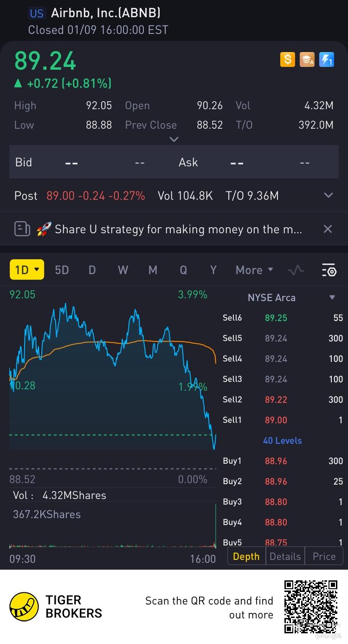The height and width of the screenshot is (644, 348).
Task: Select the Sell4 order book row
Action: coord(283,359)
